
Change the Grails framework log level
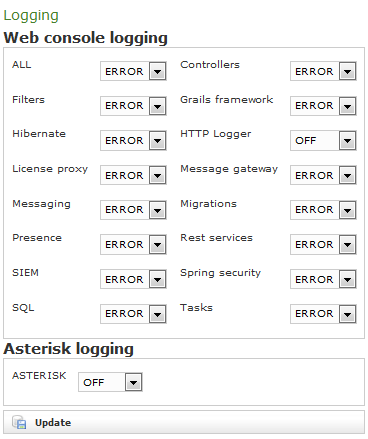[x=323, y=106]
